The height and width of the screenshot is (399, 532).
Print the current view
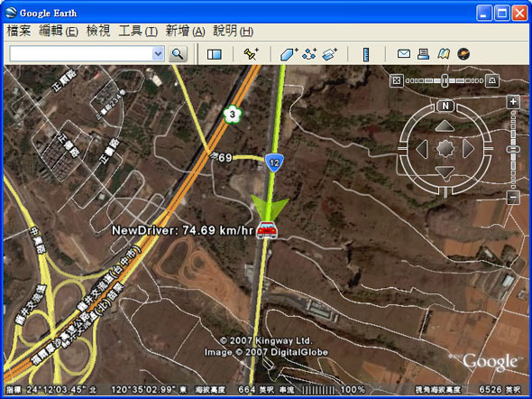click(x=423, y=53)
